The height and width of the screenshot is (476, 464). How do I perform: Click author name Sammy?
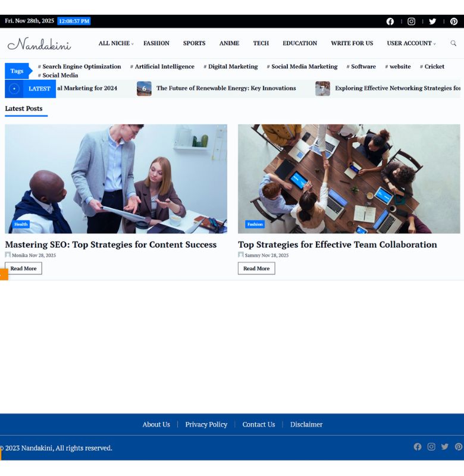[252, 255]
